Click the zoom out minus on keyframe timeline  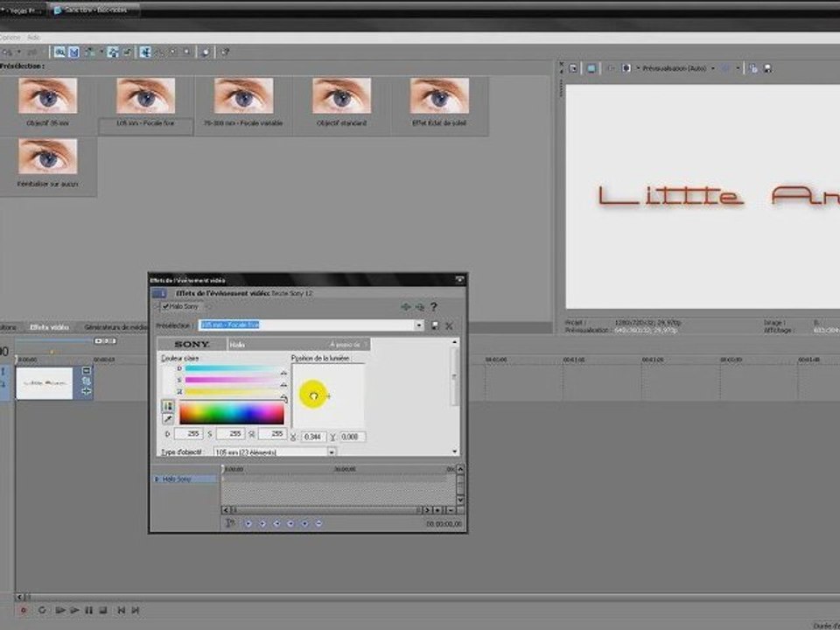[450, 510]
